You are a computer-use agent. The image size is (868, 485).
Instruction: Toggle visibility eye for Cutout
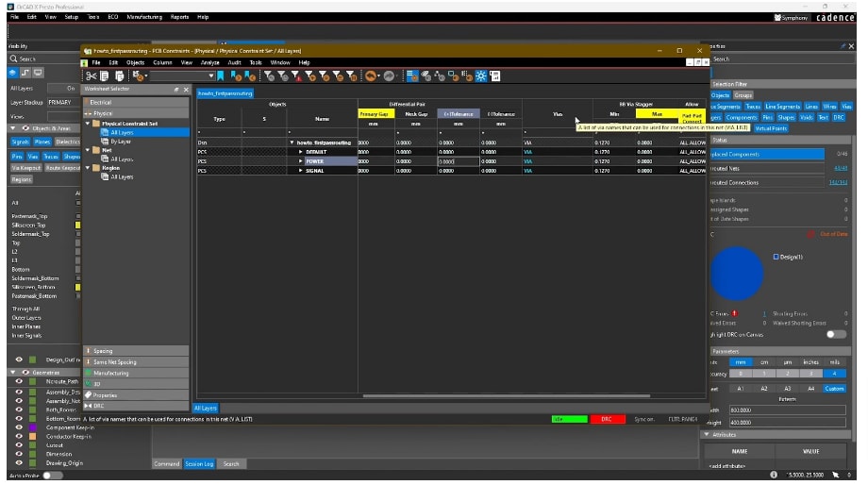tap(19, 445)
